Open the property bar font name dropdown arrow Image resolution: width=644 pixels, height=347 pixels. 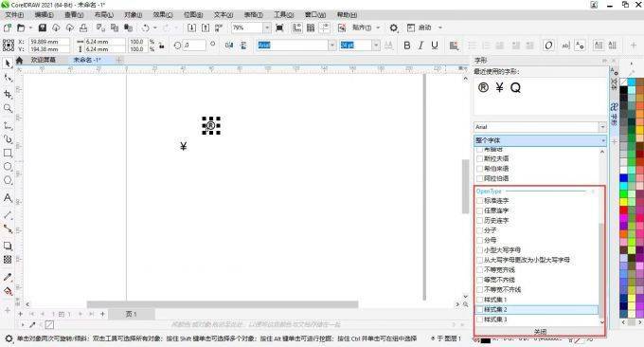[331, 46]
